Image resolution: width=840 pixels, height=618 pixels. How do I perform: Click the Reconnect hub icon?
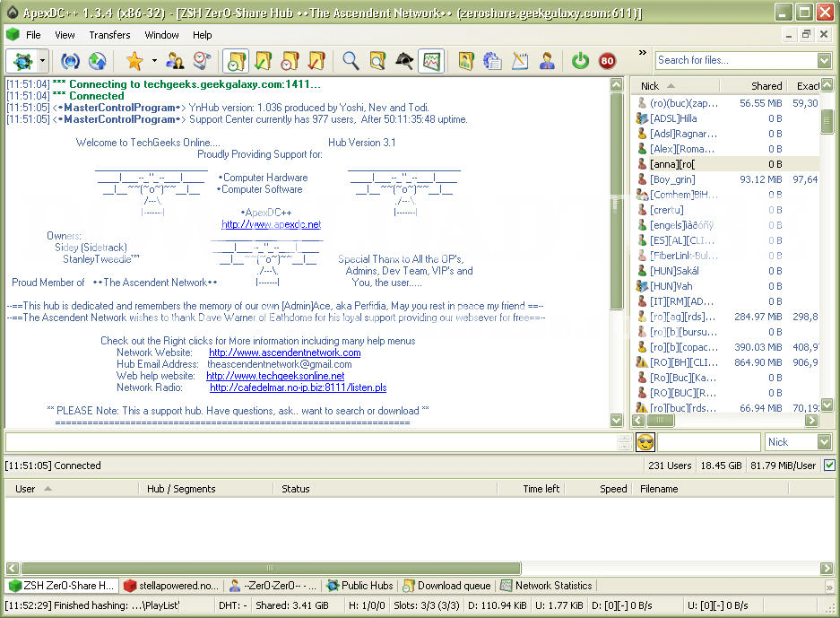69,60
